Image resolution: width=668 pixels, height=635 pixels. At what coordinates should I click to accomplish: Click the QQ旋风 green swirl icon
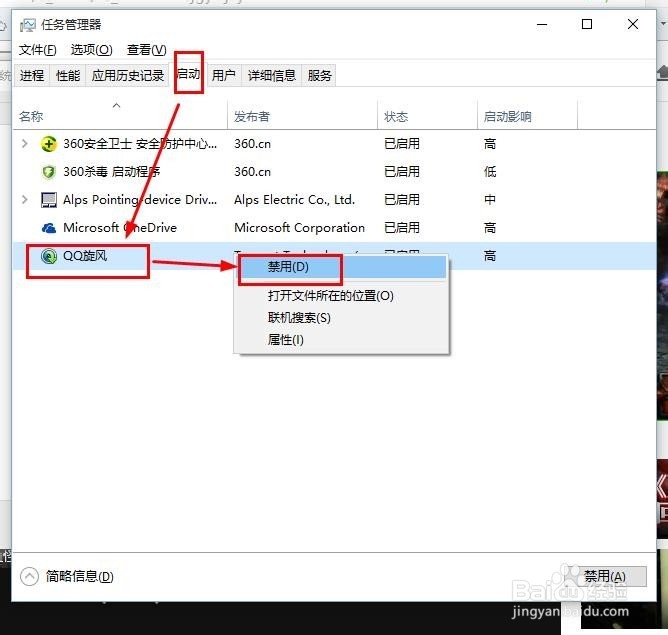49,256
